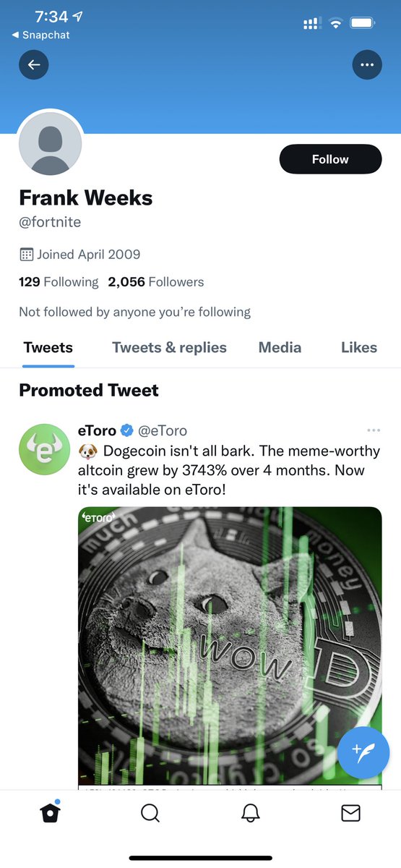
Task: Follow Frank Weeks
Action: tap(330, 159)
